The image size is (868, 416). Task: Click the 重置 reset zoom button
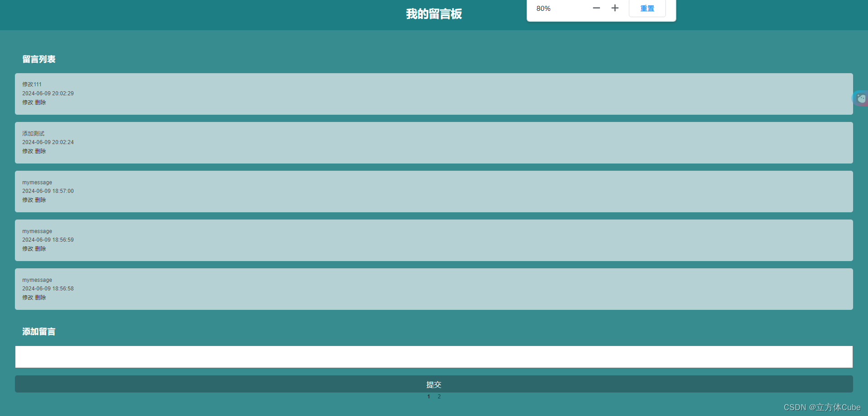(647, 8)
